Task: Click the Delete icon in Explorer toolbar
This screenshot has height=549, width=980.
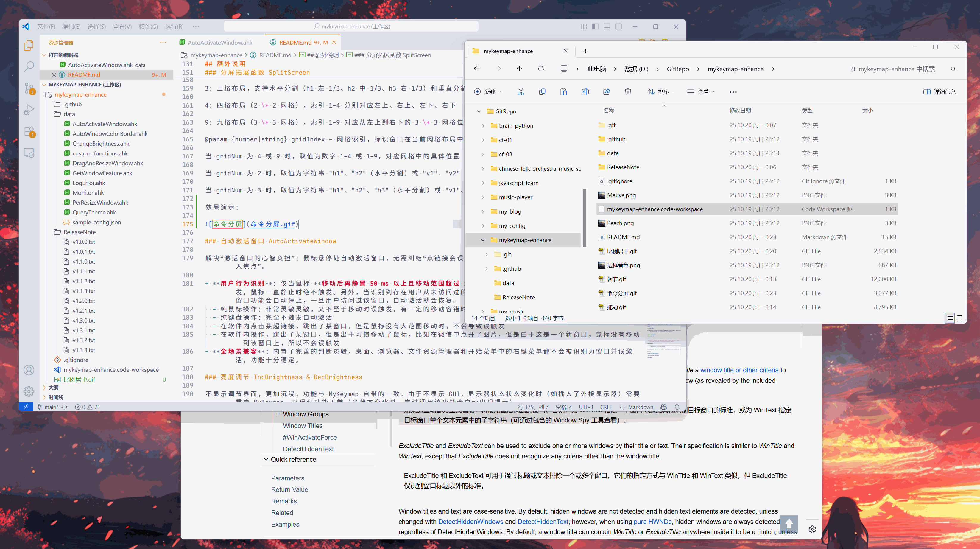Action: [x=628, y=92]
